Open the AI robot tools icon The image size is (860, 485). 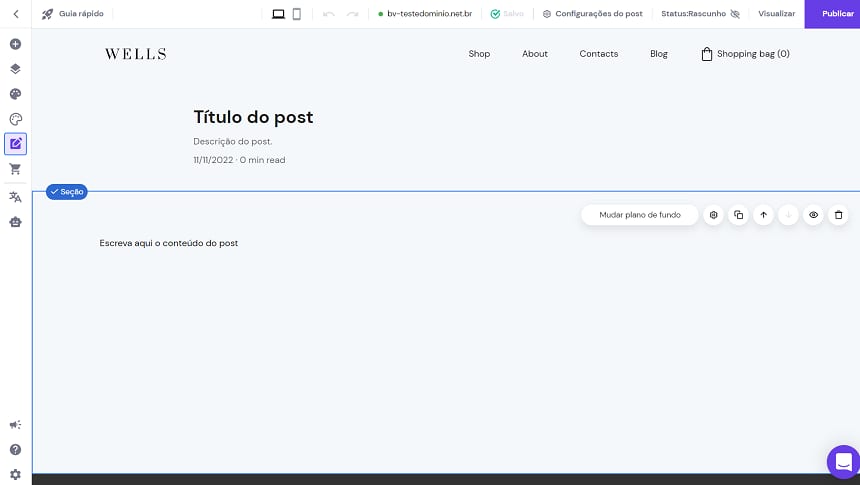point(15,222)
